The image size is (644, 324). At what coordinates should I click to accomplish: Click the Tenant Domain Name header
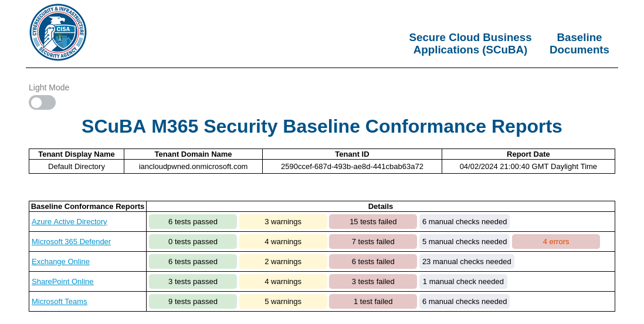[193, 154]
